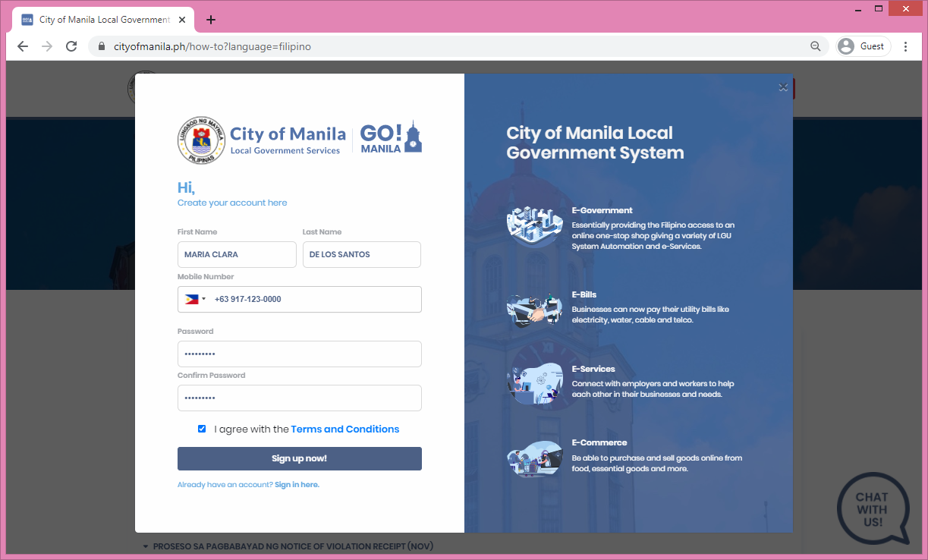Reload the page with refresh icon
Screen dimensions: 928x560
click(x=71, y=46)
